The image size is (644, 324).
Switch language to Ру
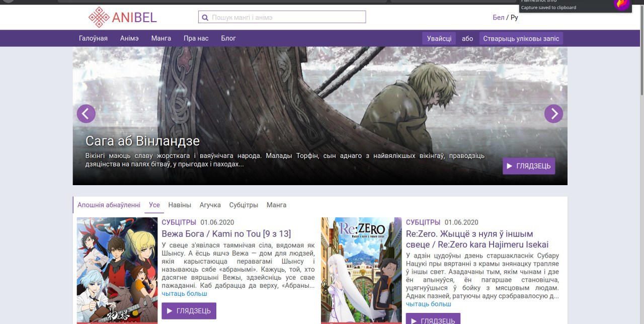click(x=514, y=17)
